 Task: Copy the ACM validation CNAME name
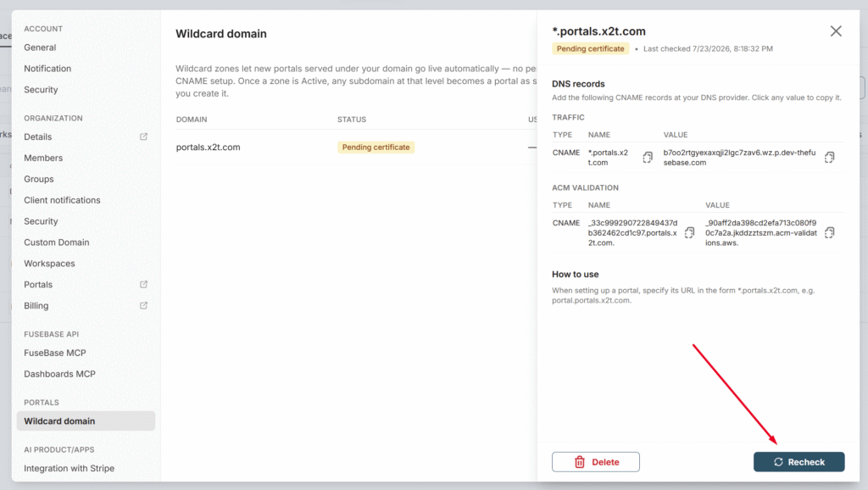point(689,232)
